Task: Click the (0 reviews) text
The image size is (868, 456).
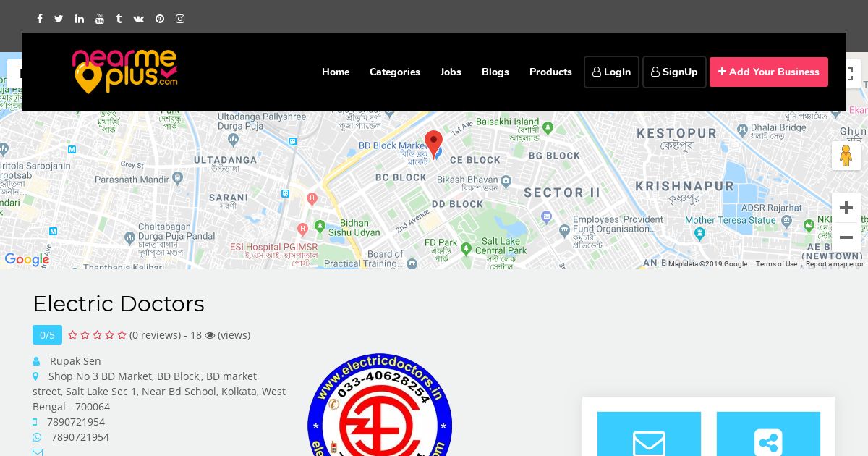Action: click(x=155, y=334)
